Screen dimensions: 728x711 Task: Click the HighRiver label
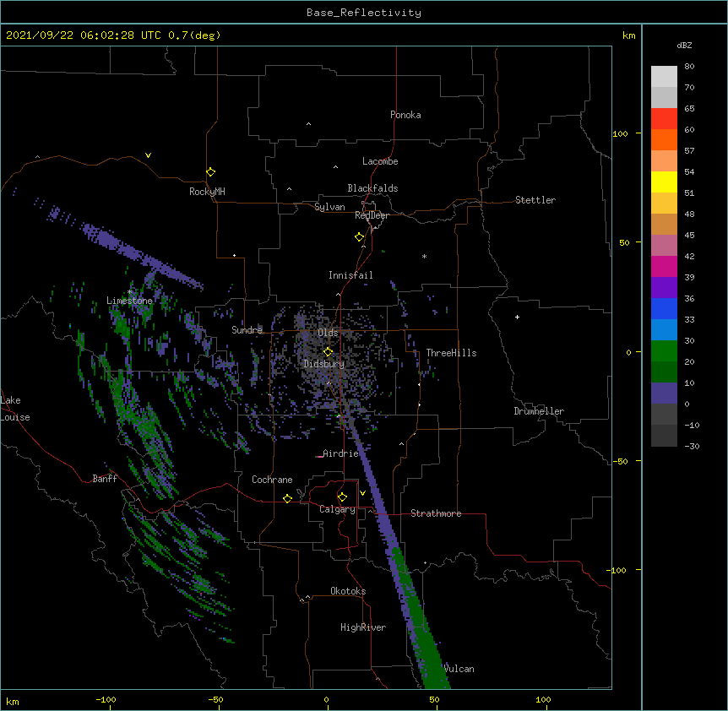363,627
